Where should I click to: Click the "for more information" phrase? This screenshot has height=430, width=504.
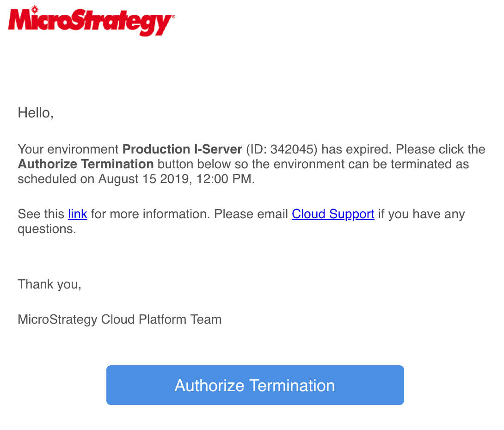click(x=150, y=214)
